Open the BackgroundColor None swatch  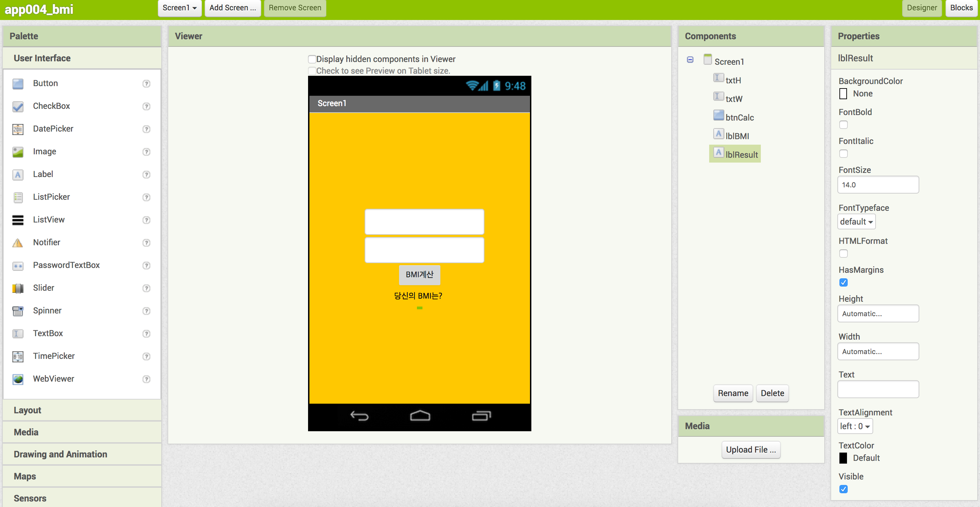tap(843, 94)
